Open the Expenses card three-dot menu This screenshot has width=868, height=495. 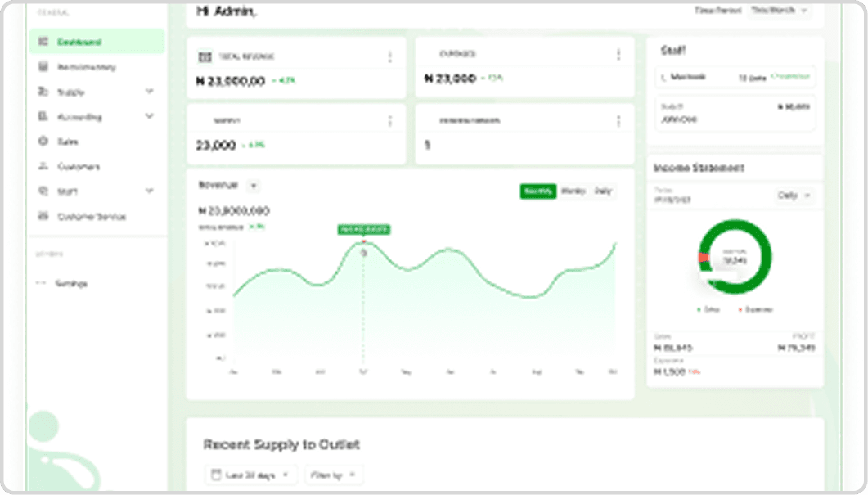click(618, 55)
